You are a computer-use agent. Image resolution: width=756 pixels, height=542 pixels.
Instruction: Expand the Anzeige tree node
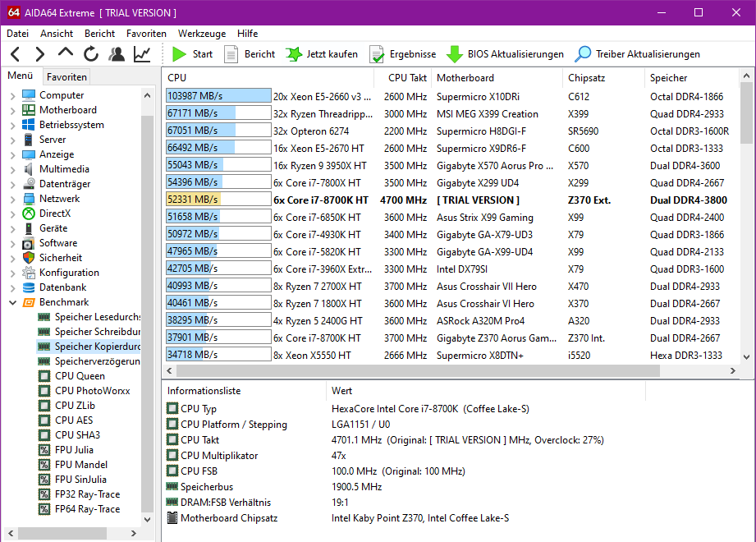[12, 154]
